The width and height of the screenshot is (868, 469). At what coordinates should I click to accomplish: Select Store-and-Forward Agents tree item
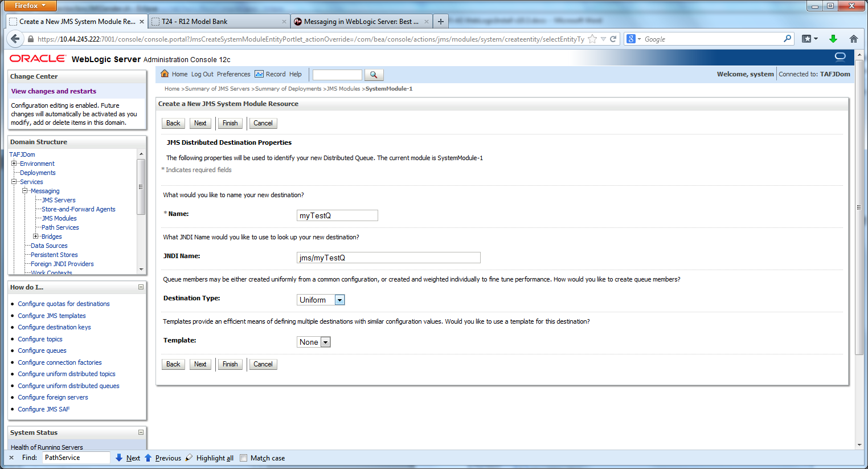click(79, 209)
